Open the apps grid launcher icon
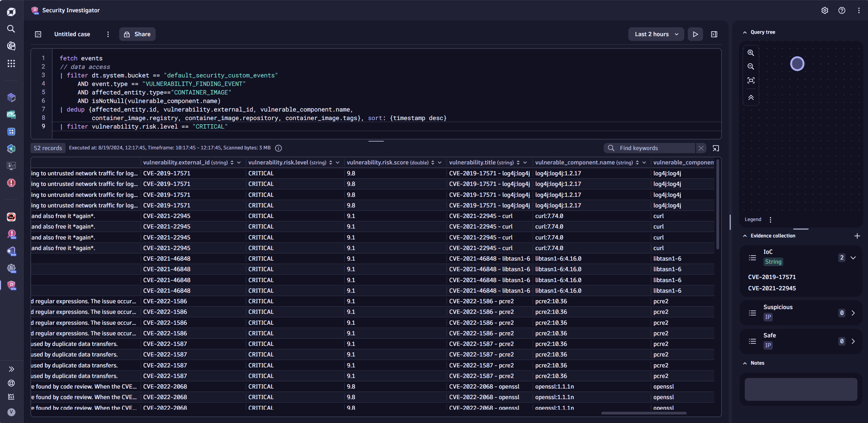 (11, 63)
